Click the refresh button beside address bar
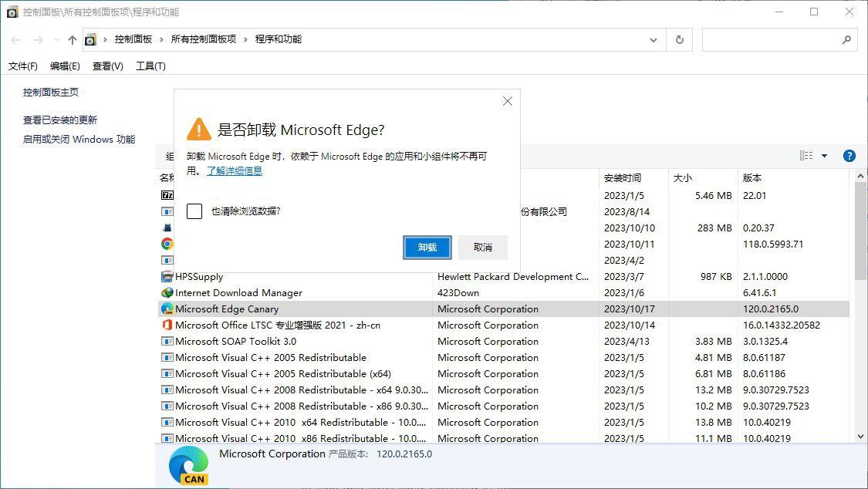 [680, 40]
